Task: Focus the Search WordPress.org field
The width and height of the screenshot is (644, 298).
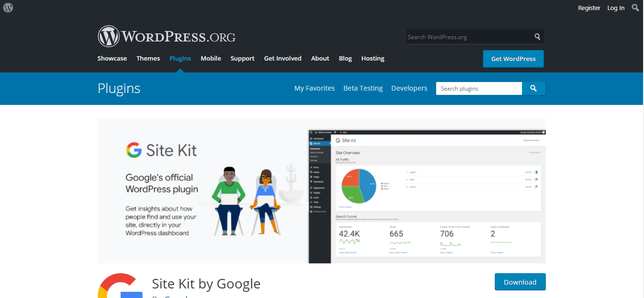Action: (469, 37)
